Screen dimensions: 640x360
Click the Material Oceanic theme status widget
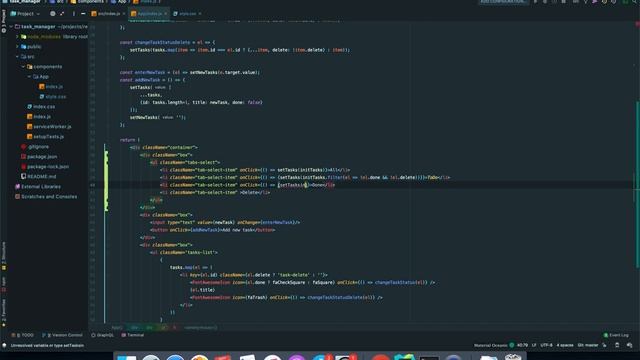pyautogui.click(x=494, y=345)
